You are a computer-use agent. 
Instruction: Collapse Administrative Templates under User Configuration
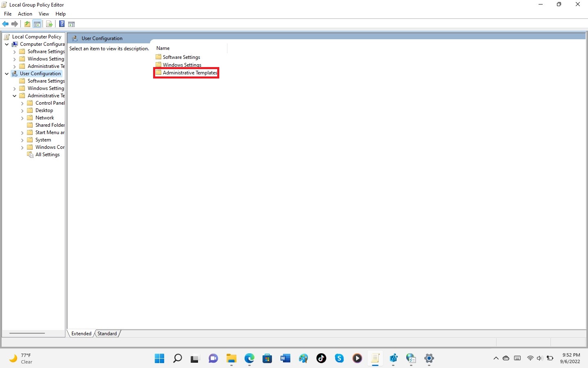14,96
